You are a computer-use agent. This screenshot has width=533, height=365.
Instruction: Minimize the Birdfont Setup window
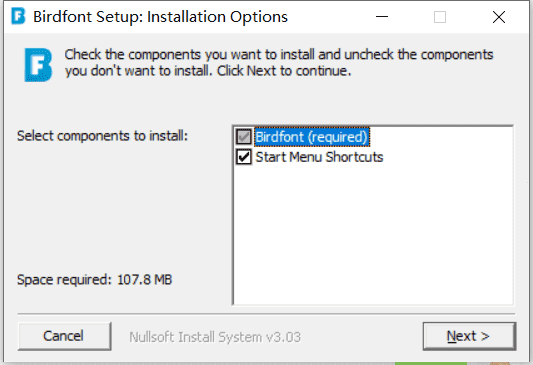pos(382,17)
